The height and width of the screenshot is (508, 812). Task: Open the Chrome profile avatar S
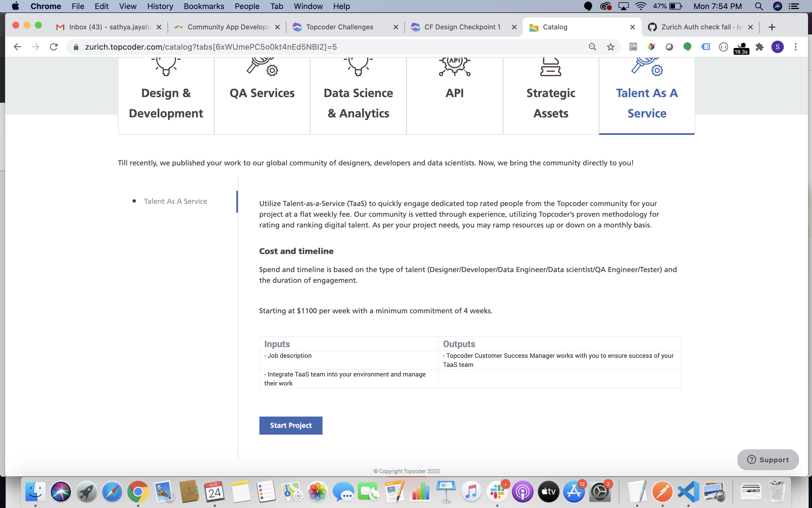[777, 47]
